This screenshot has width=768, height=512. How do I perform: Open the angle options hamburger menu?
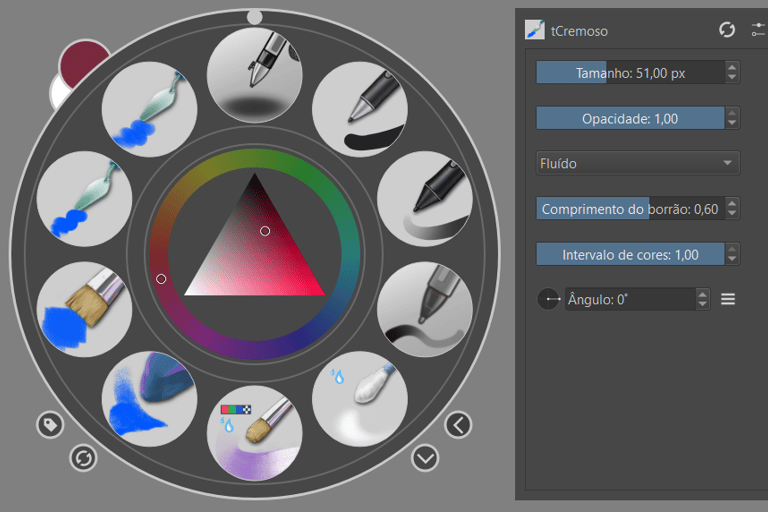728,299
